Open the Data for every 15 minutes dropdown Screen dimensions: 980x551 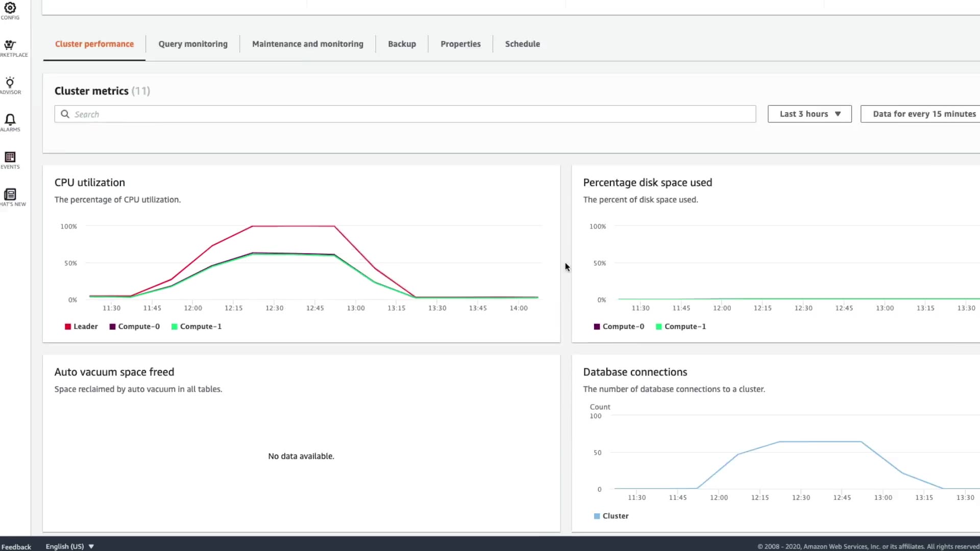click(924, 114)
